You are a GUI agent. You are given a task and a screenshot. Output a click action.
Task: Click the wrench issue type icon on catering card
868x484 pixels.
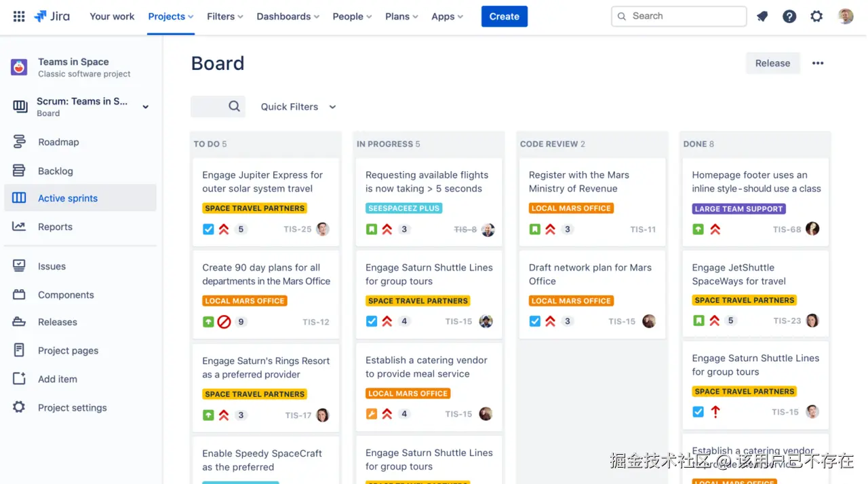click(372, 413)
